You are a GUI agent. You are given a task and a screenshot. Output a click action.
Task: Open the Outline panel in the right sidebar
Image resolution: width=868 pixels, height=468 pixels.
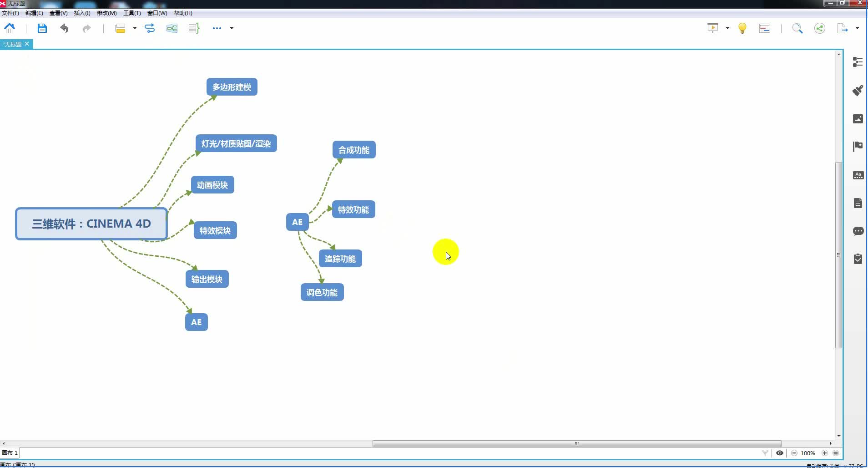coord(858,62)
